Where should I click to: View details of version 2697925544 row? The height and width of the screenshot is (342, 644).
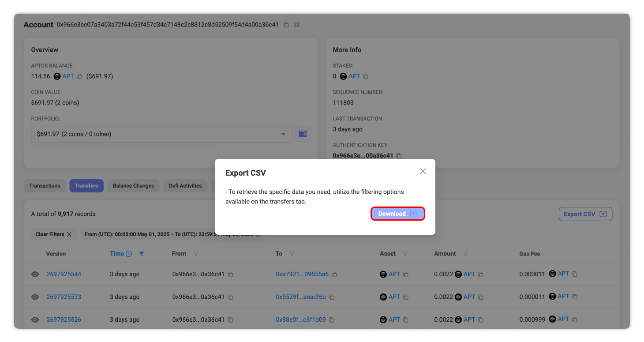pos(35,274)
